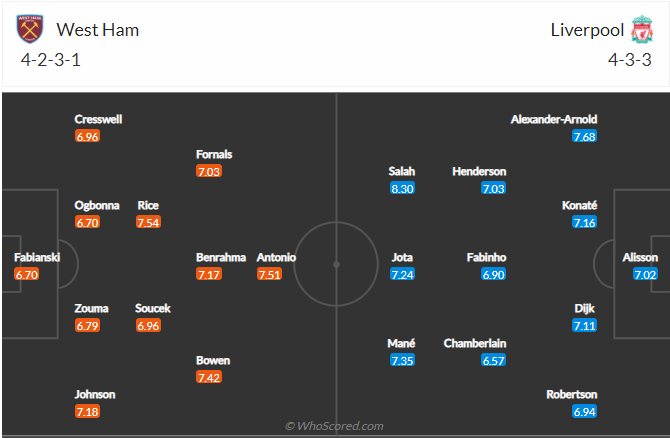The height and width of the screenshot is (438, 670).
Task: Click Salah's 8.30 rating badge
Action: 402,188
